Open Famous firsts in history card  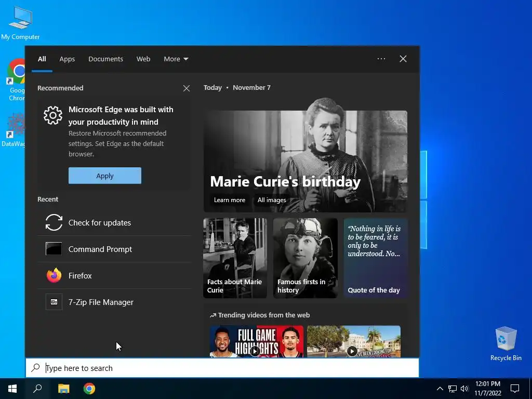[305, 258]
